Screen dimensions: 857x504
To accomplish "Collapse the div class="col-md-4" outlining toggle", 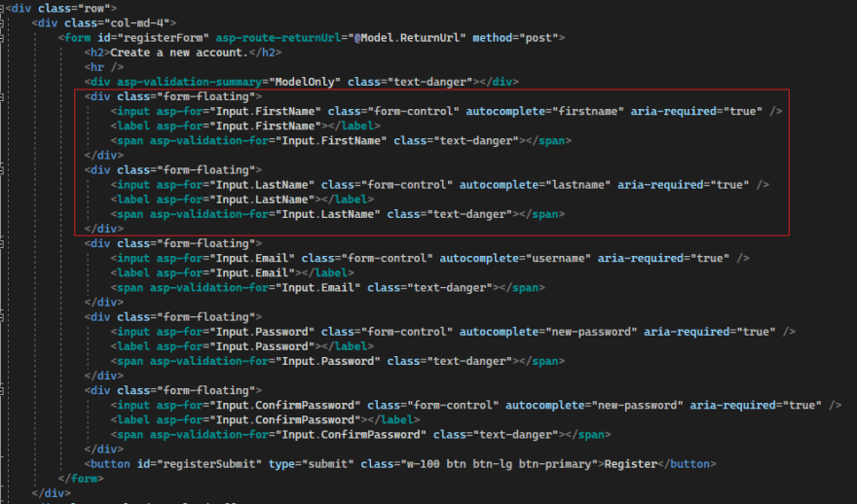I will pos(2,23).
